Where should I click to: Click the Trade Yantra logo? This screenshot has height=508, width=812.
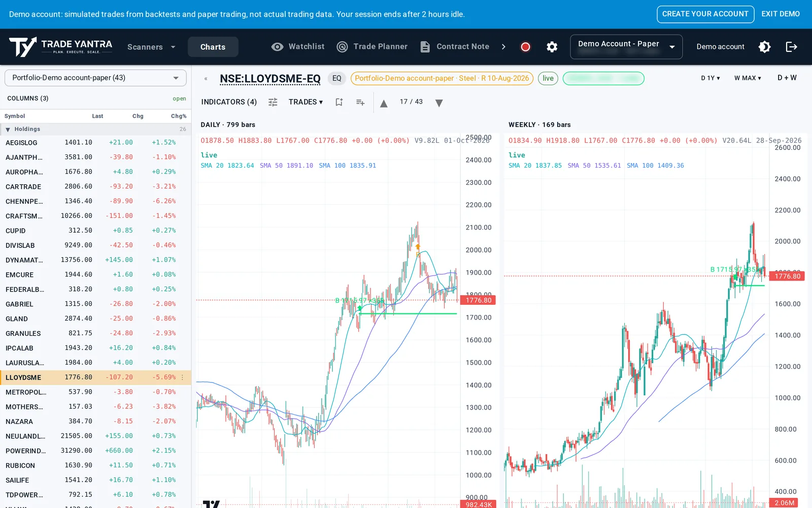(61, 47)
